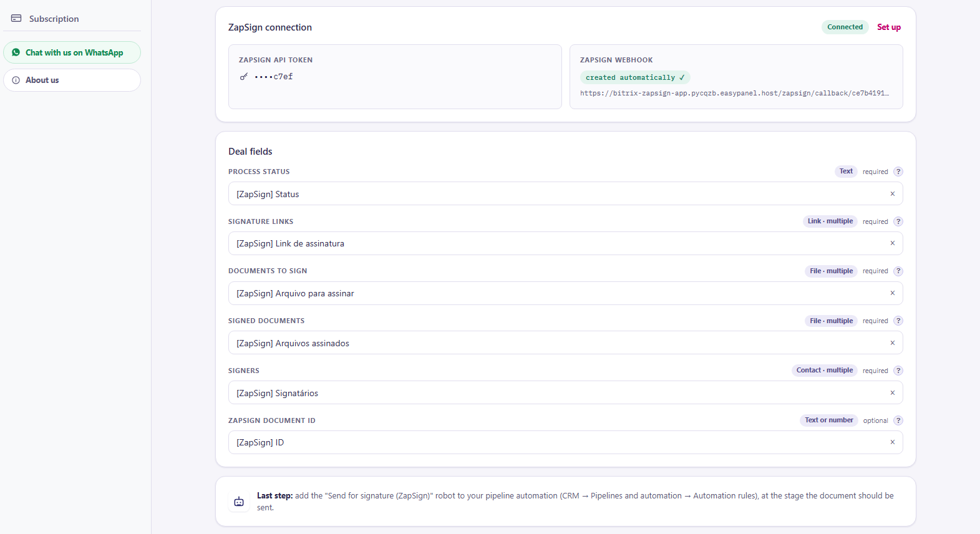Click the WhatsApp logo icon
Viewport: 980px width, 534px height.
point(16,52)
